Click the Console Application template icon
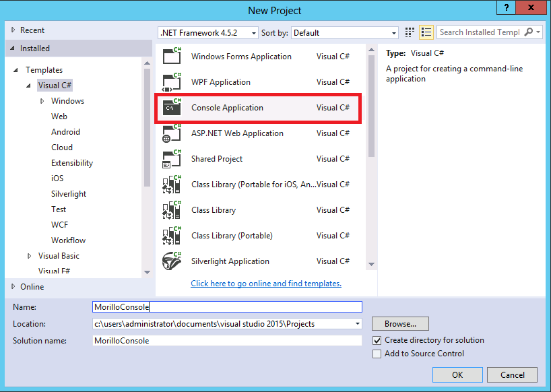Screen dimensions: 551x392 pyautogui.click(x=172, y=108)
